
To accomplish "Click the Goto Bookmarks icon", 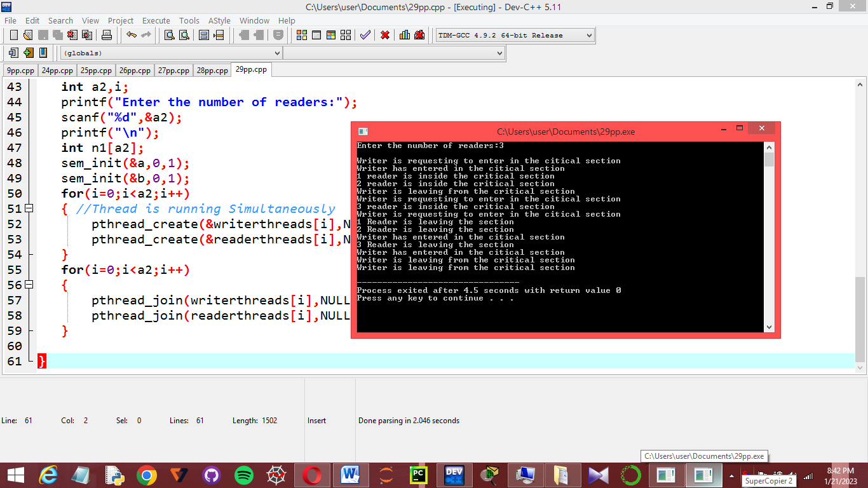I will pos(43,53).
